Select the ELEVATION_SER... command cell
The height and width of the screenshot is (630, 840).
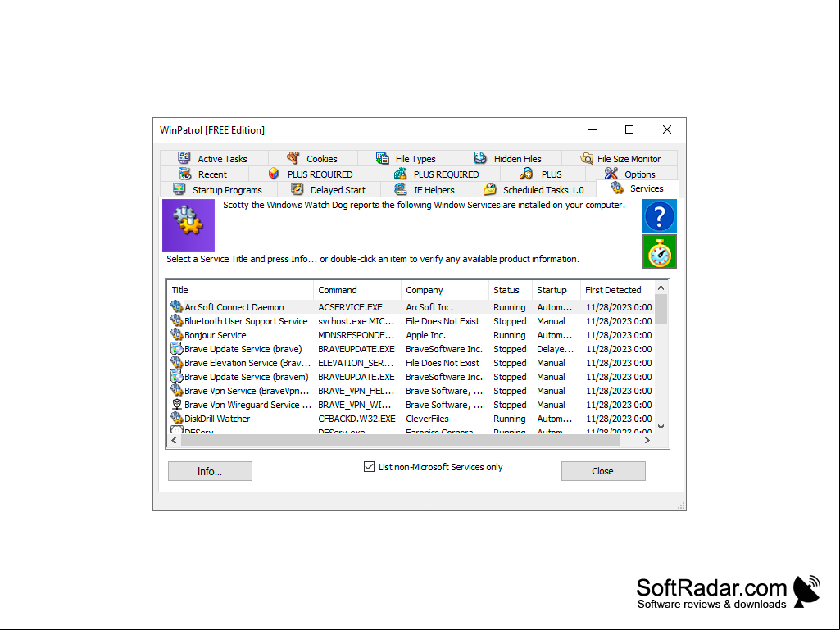(x=355, y=363)
